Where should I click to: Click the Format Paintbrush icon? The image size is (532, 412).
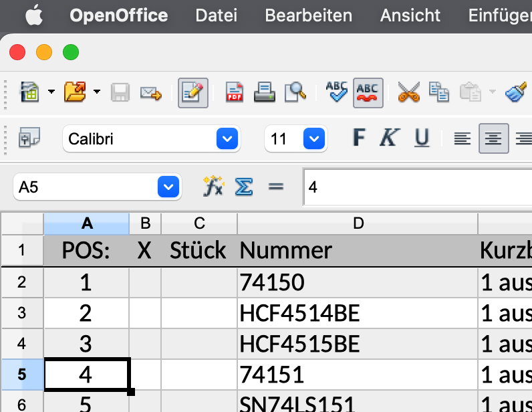click(x=516, y=92)
